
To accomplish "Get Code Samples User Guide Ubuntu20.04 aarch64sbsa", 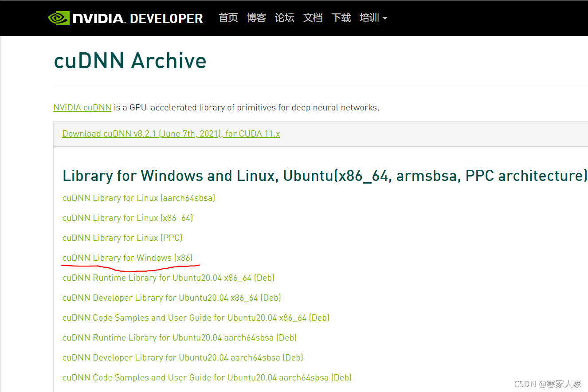I will pyautogui.click(x=207, y=377).
